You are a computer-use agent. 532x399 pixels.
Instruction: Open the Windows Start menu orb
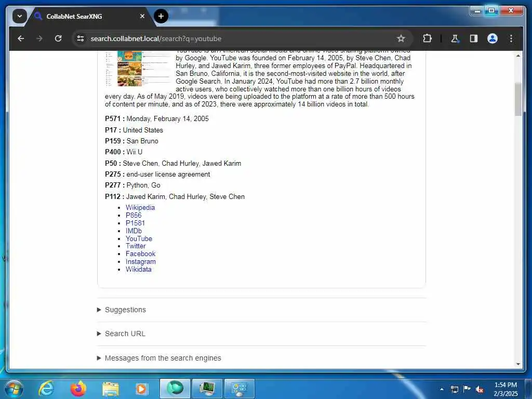(x=14, y=389)
